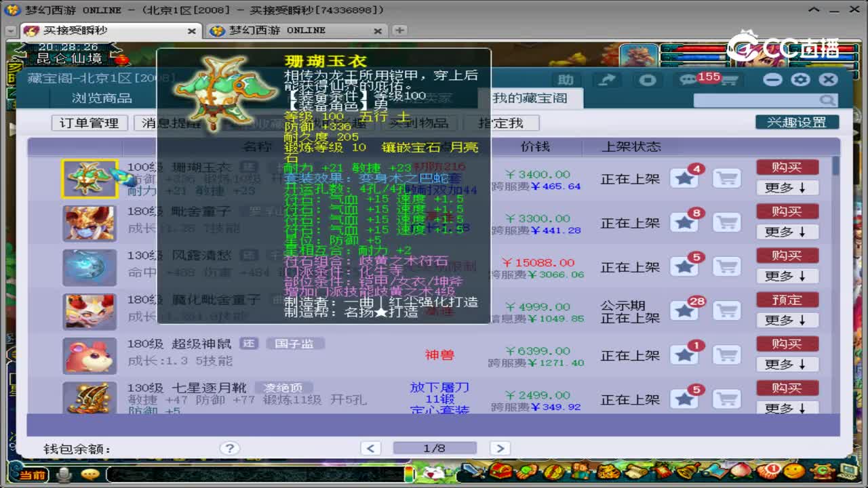Click the share arrow icon in 藏宝阁 header
This screenshot has height=488, width=868.
[608, 80]
